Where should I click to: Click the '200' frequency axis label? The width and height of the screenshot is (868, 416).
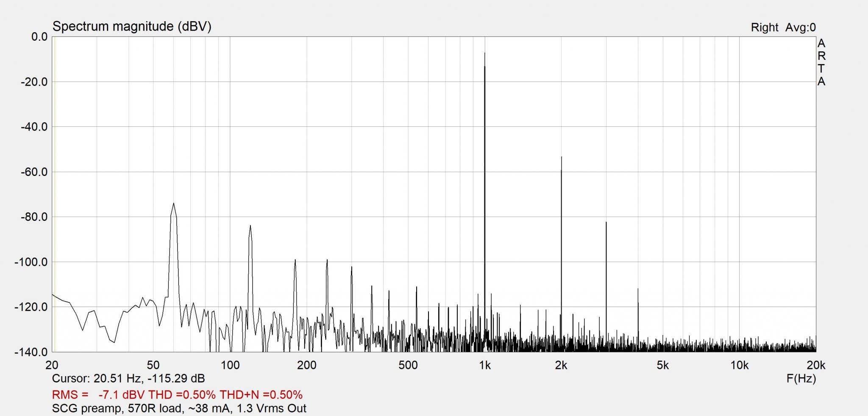click(x=307, y=365)
